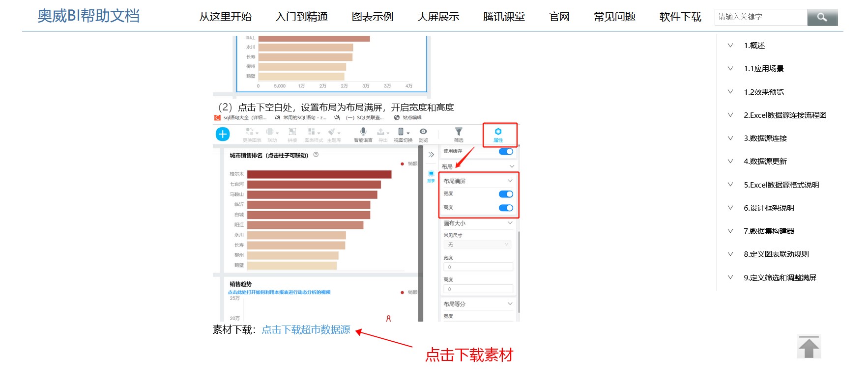868x382 pixels.
Task: Click the 点击下载超市数据源 download link
Action: pyautogui.click(x=306, y=330)
